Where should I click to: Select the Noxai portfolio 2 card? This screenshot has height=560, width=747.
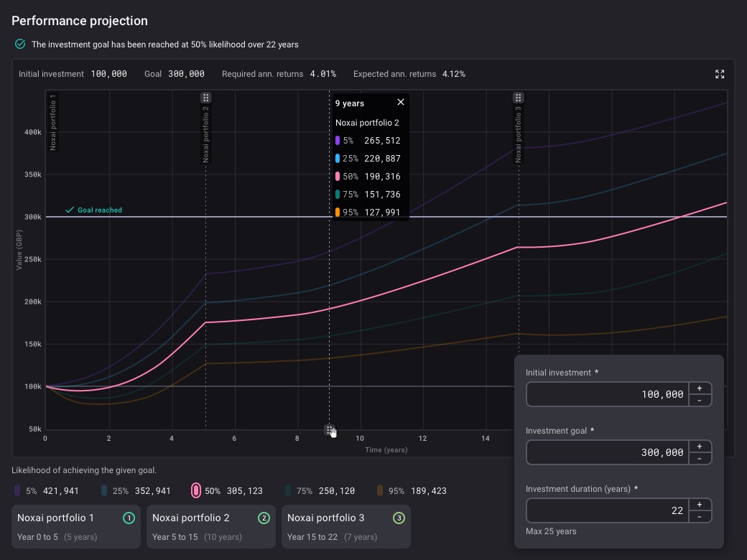pyautogui.click(x=210, y=526)
